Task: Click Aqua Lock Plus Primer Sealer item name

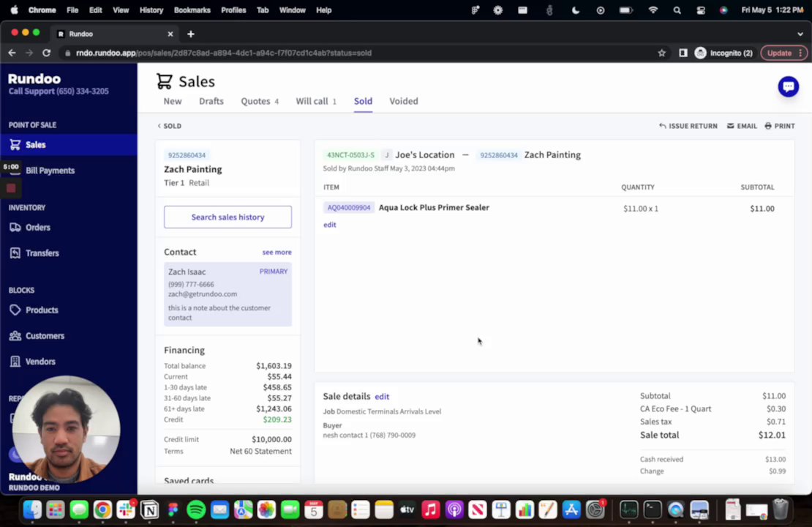Action: tap(434, 207)
